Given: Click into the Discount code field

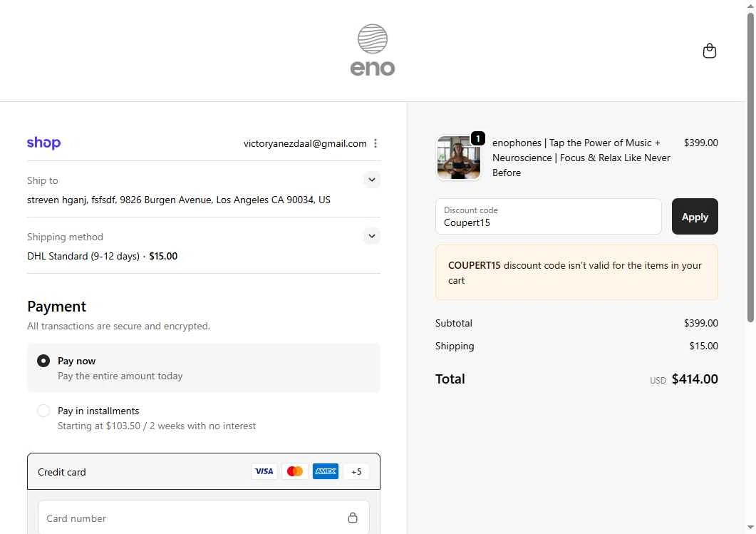Looking at the screenshot, I should (x=548, y=217).
